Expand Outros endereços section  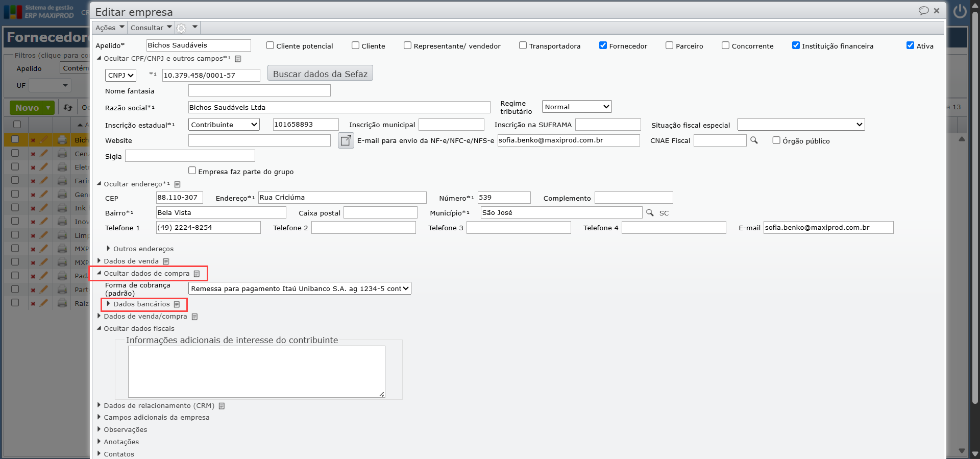(x=139, y=249)
